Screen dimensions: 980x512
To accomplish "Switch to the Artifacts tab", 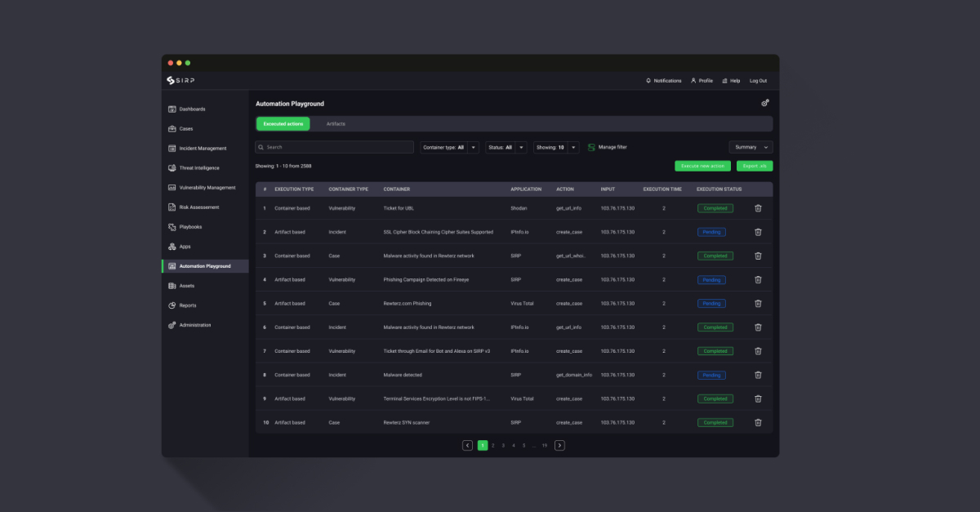I will [x=336, y=123].
